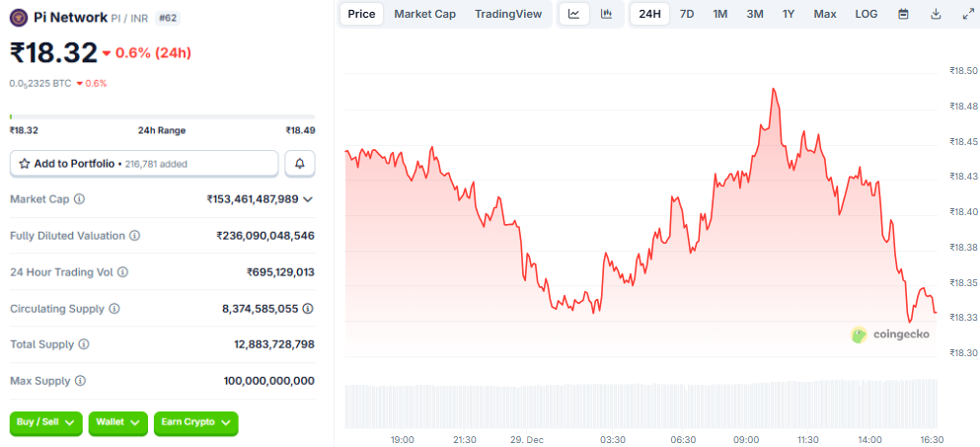Click the star icon in Add to Portfolio
Image resolution: width=980 pixels, height=447 pixels.
click(25, 164)
